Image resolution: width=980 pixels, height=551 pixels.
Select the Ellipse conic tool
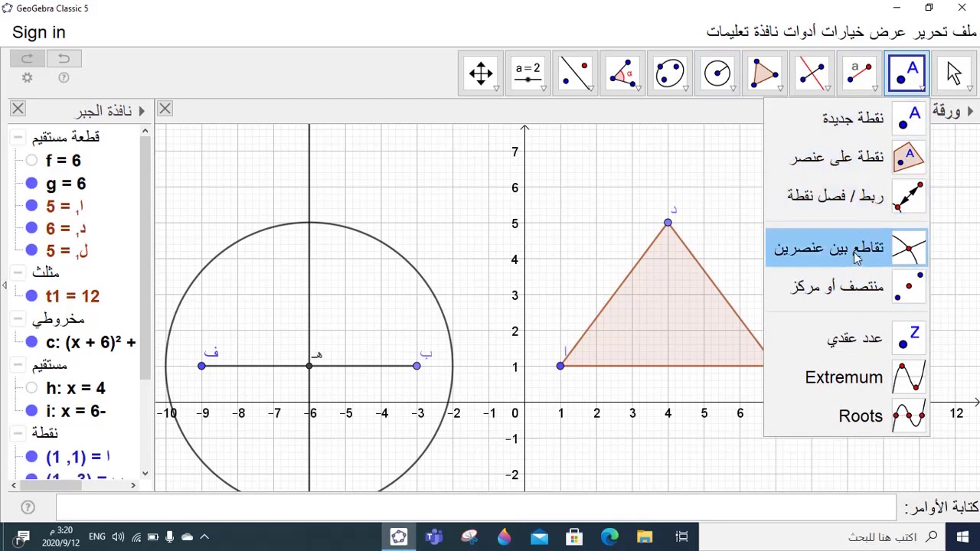670,73
